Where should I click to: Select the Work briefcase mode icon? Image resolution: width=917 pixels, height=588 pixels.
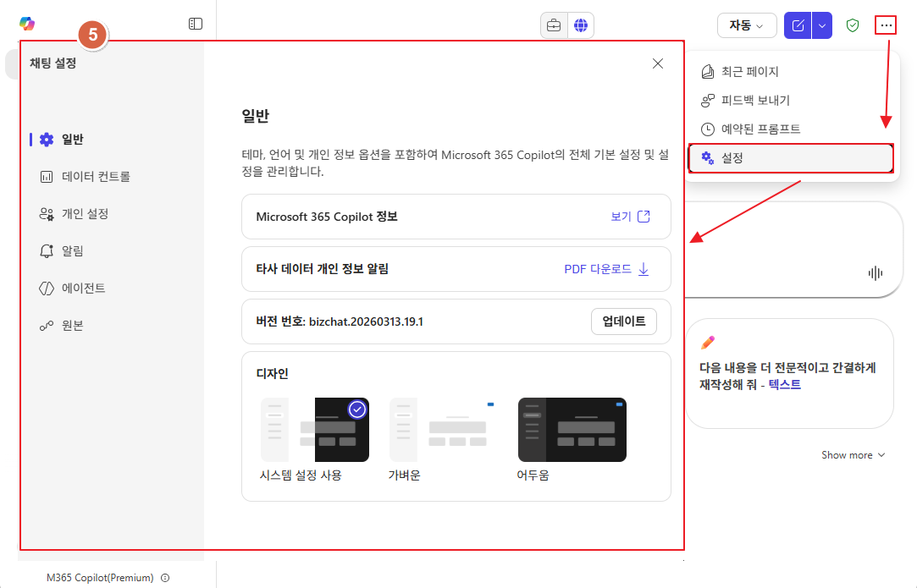pos(554,25)
